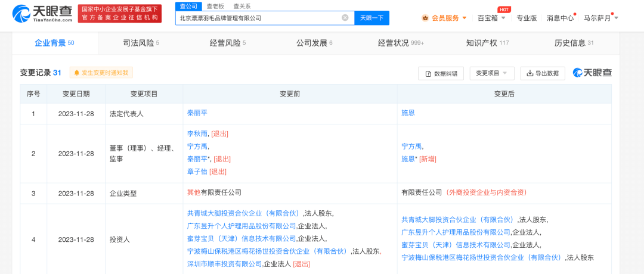Switch to the 历史信息 tab

pos(574,43)
